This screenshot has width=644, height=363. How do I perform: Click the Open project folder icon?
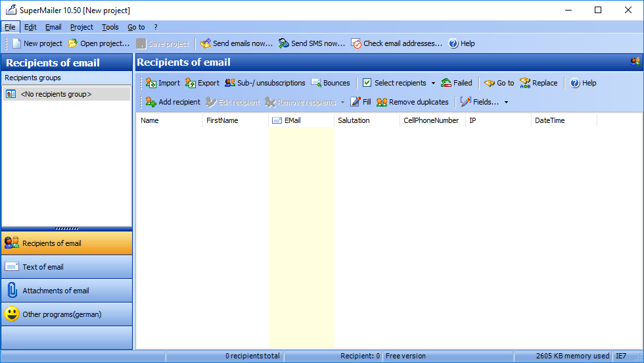73,43
